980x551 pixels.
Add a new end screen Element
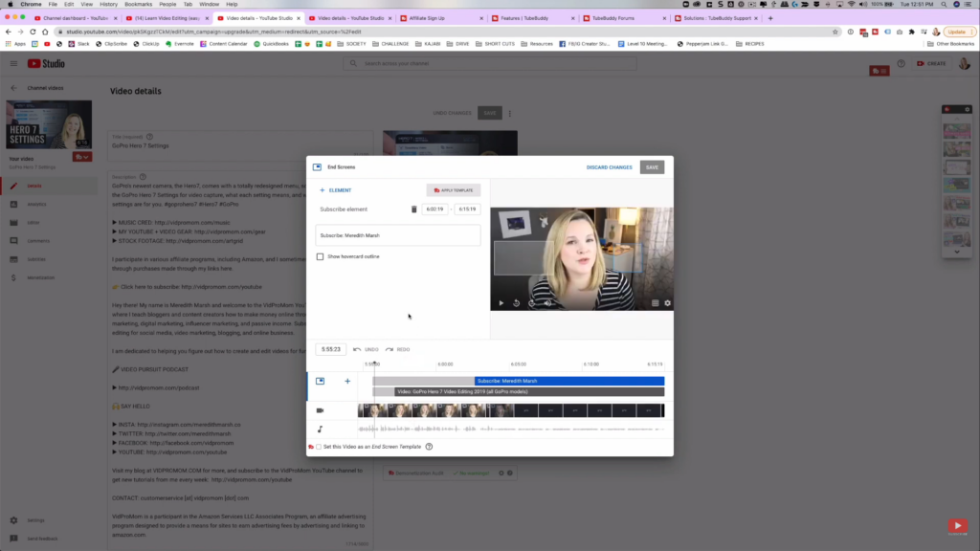tap(336, 190)
